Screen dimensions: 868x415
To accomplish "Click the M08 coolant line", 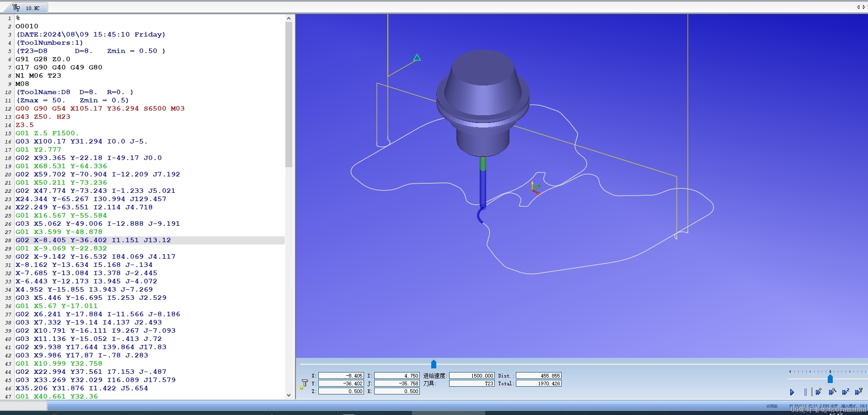I will point(22,84).
